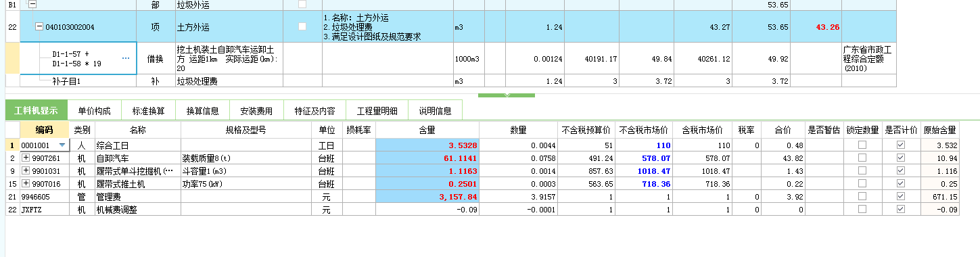Switch to 工料机显示 tab
Image resolution: width=980 pixels, height=257 pixels.
(36, 110)
